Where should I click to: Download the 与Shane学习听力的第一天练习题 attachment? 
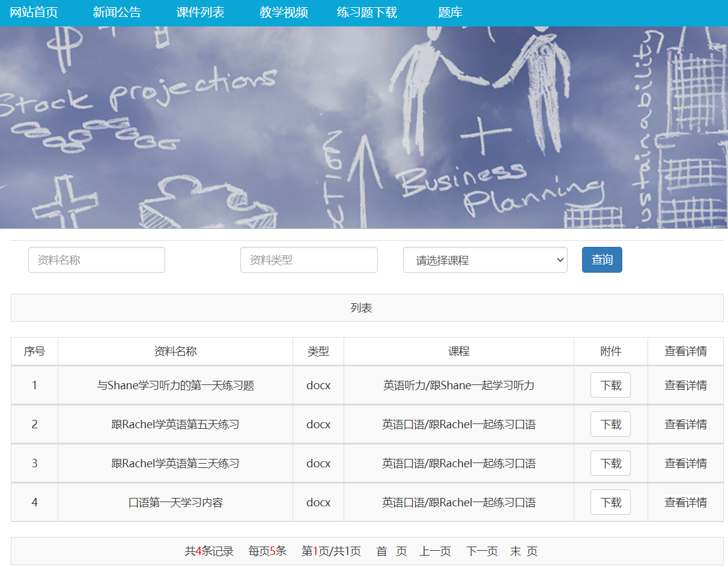click(x=610, y=385)
